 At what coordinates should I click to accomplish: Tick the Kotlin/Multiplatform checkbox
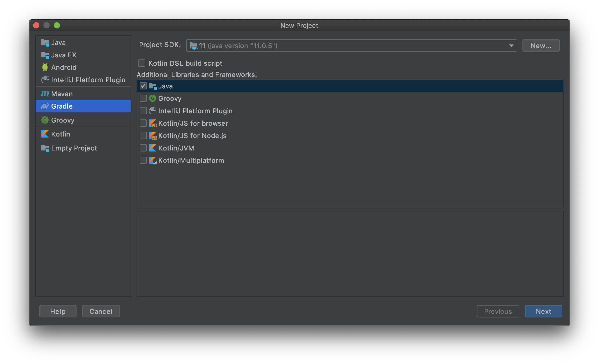(143, 161)
